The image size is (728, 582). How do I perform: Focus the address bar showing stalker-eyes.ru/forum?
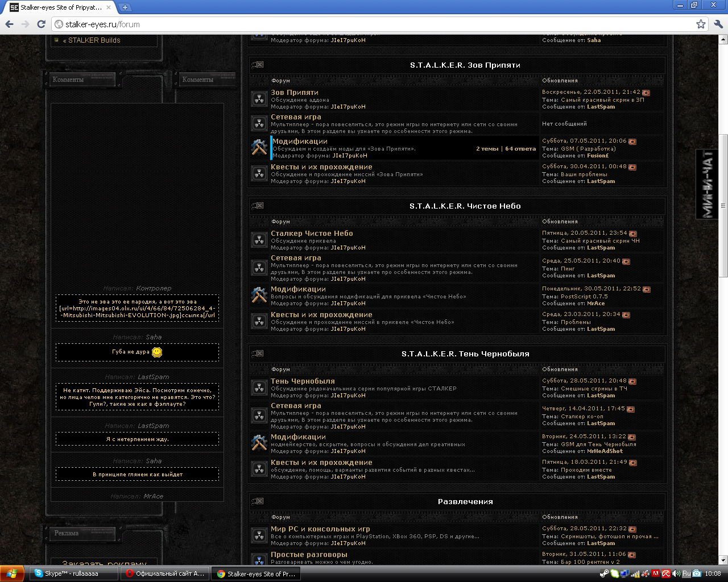(375, 24)
